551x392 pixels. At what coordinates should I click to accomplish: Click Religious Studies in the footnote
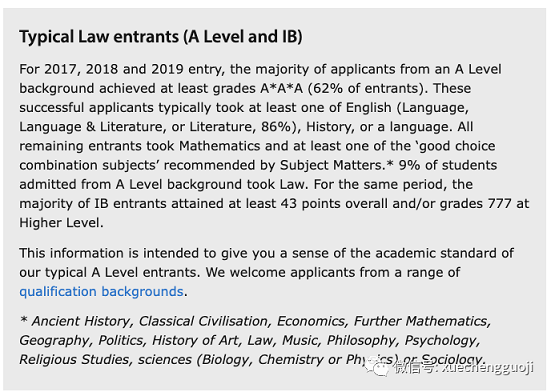click(x=74, y=359)
